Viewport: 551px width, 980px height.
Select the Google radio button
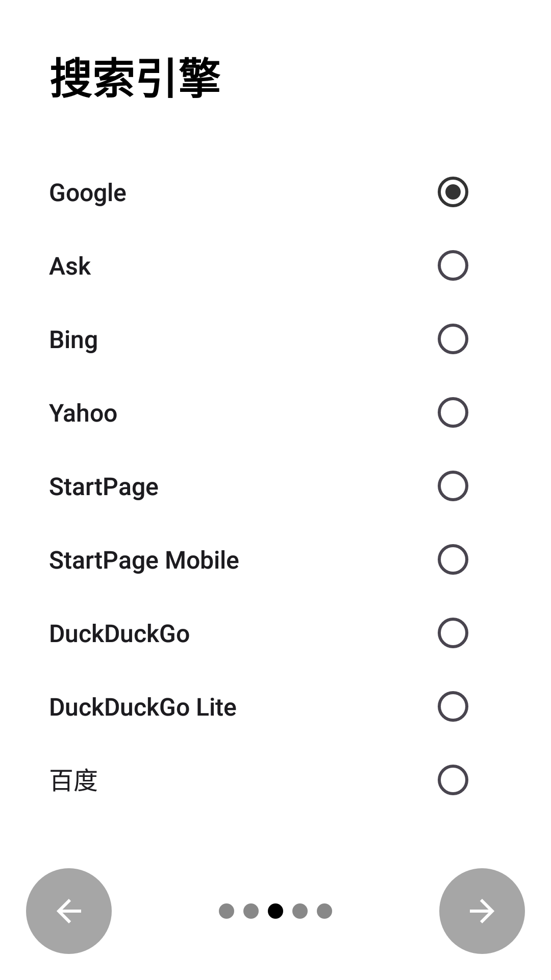(x=453, y=192)
